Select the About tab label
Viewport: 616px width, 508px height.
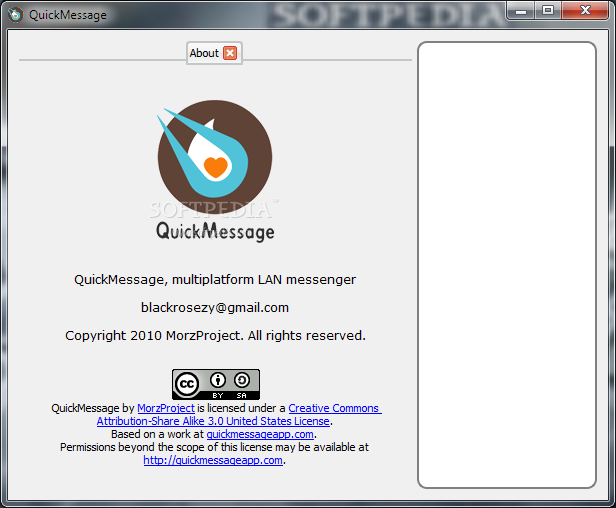click(204, 53)
